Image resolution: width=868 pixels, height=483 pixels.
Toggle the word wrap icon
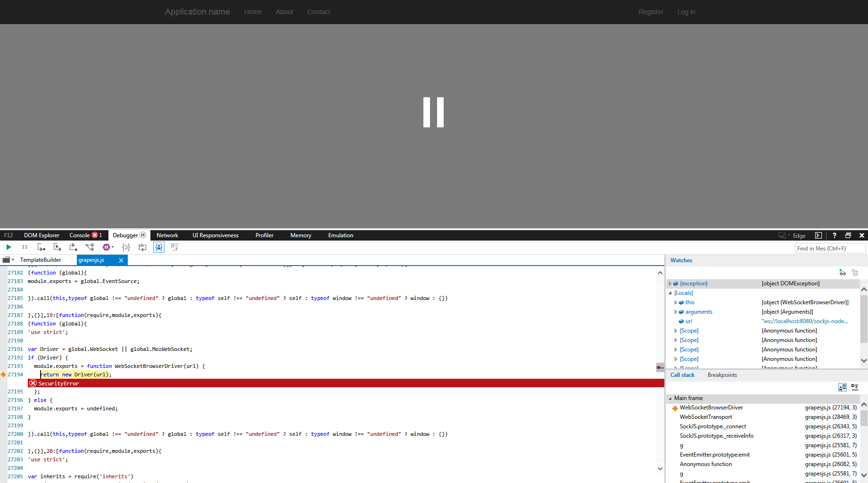(x=142, y=247)
